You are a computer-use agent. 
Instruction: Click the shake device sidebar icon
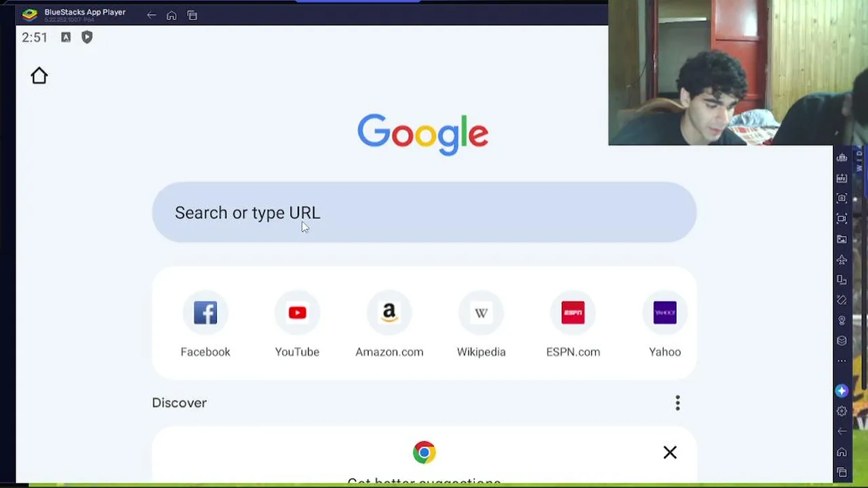[842, 300]
